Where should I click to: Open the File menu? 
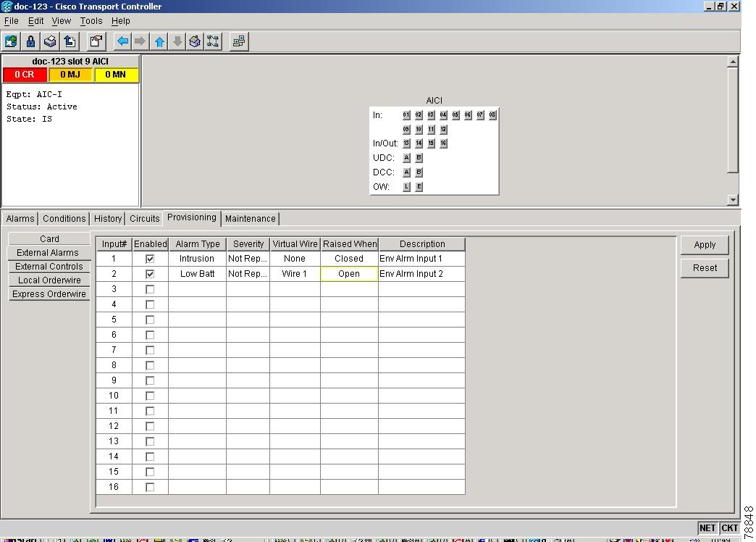[11, 21]
